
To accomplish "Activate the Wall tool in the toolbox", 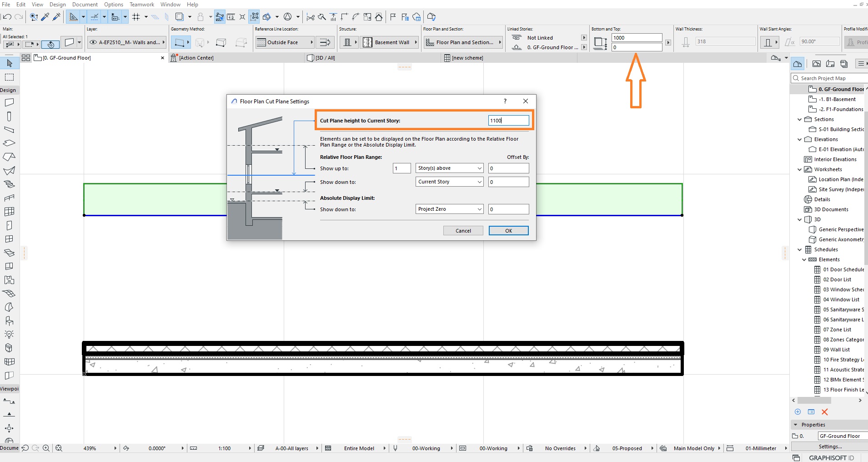I will coord(9,102).
